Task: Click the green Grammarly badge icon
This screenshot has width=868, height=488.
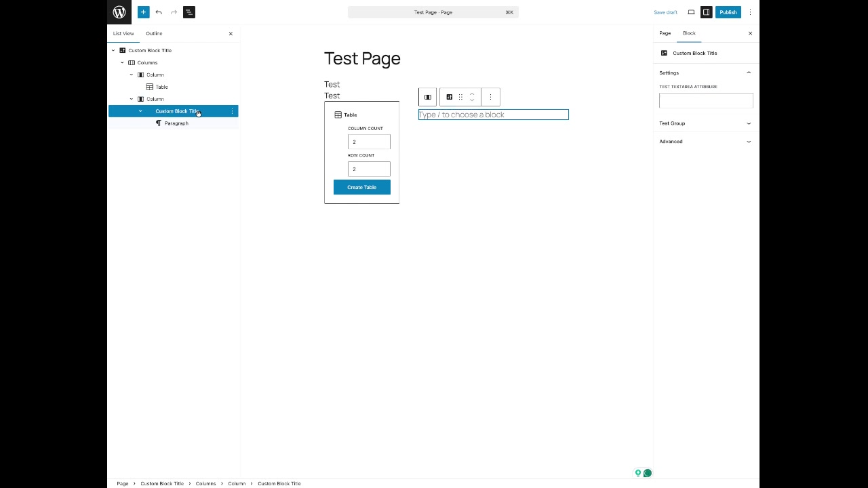Action: (648, 473)
